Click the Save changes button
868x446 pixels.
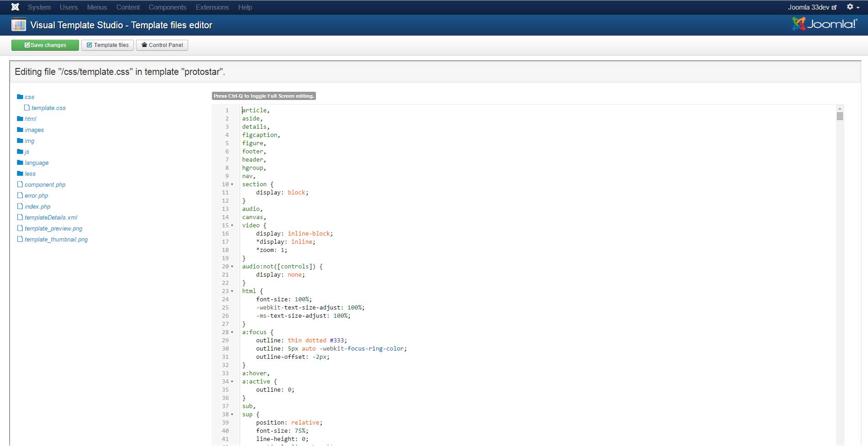(45, 45)
